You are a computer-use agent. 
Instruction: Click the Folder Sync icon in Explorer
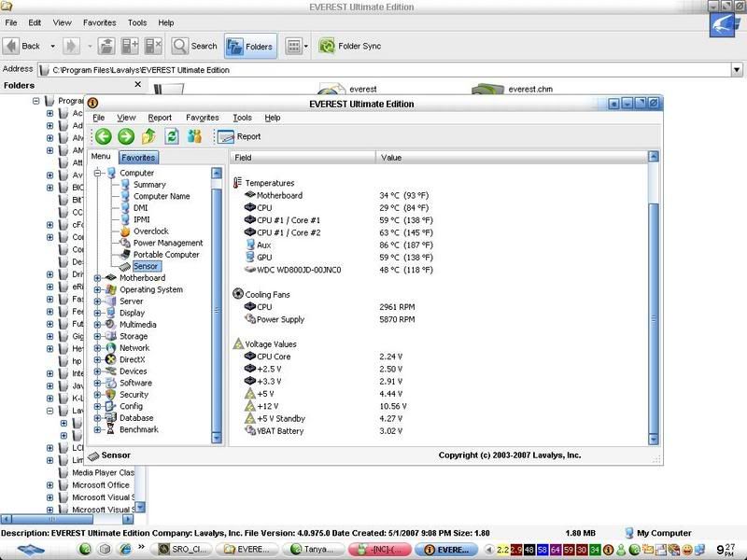327,46
